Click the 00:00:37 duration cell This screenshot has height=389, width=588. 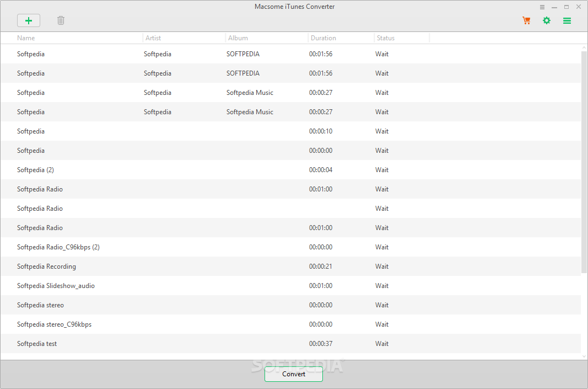pos(321,344)
